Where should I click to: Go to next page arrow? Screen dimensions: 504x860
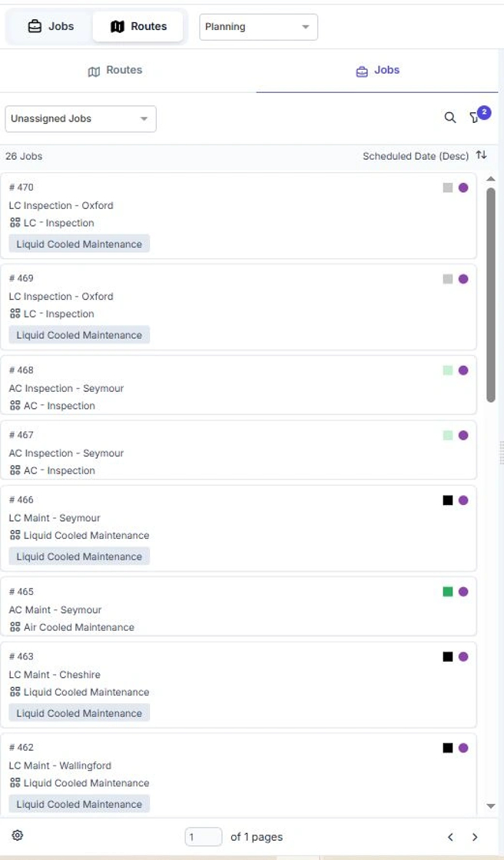[475, 837]
